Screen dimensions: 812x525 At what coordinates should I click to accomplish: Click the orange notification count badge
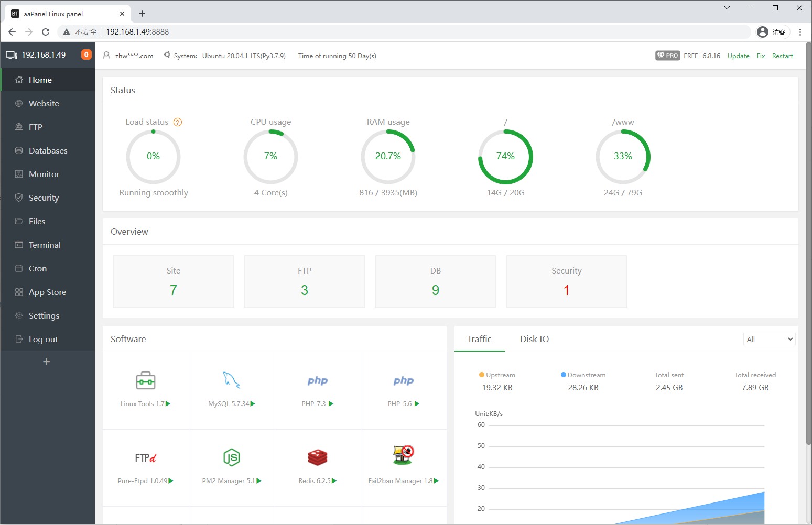86,55
